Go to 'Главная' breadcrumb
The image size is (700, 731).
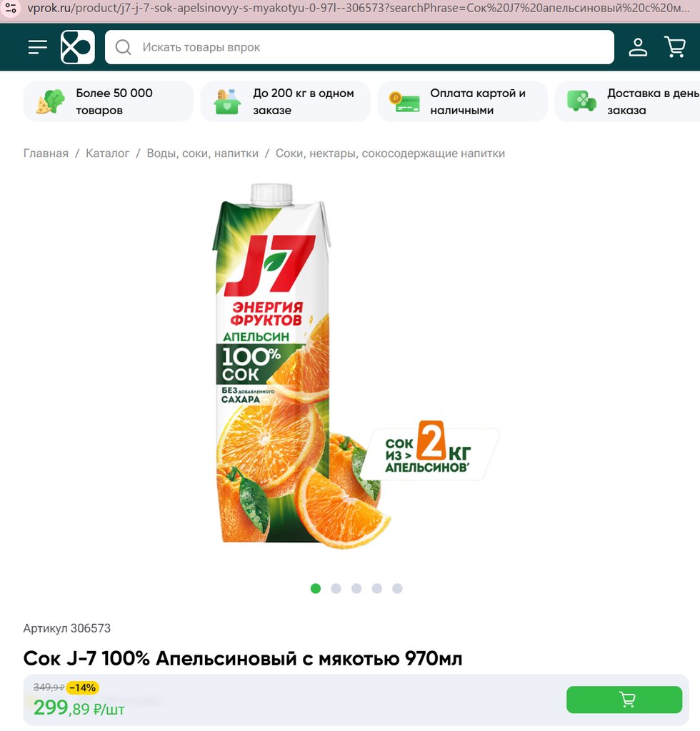[46, 153]
